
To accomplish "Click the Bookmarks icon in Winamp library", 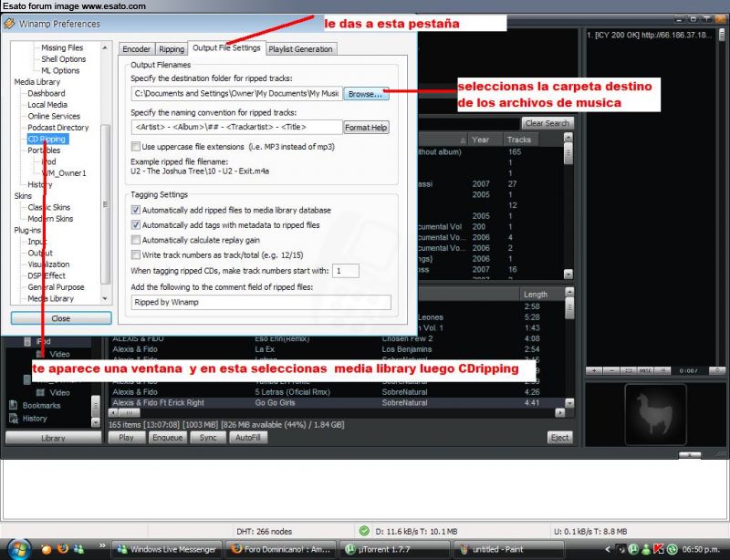I will [14, 406].
